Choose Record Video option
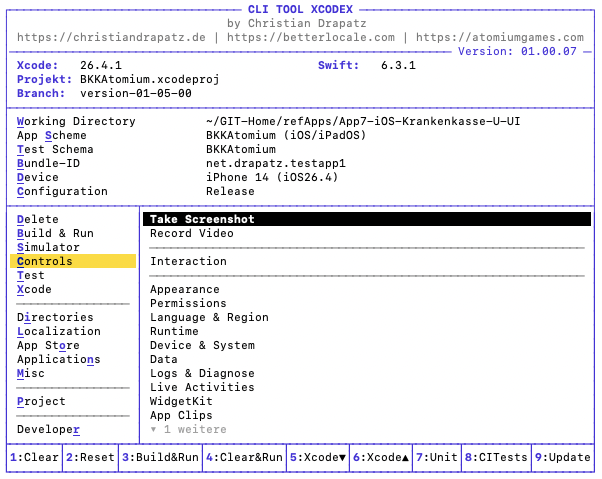Viewport: 602px width, 479px height. (x=192, y=233)
